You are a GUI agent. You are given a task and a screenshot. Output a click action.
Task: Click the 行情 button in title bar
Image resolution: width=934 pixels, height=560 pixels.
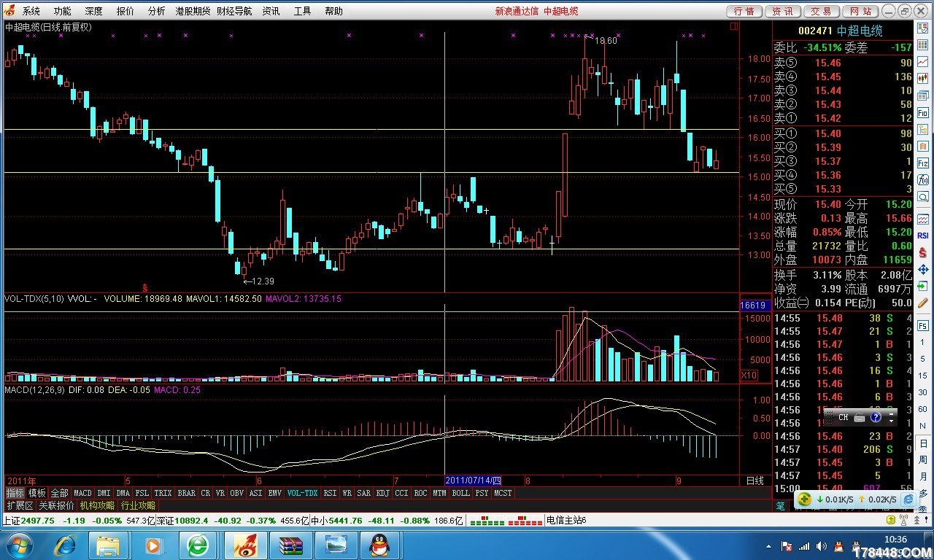tap(745, 11)
